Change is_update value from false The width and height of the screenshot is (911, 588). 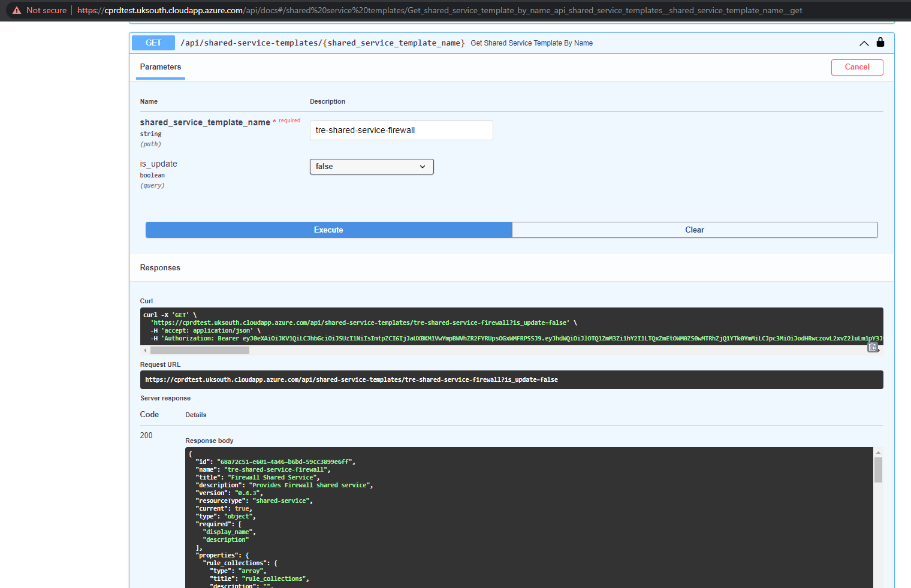pyautogui.click(x=372, y=166)
